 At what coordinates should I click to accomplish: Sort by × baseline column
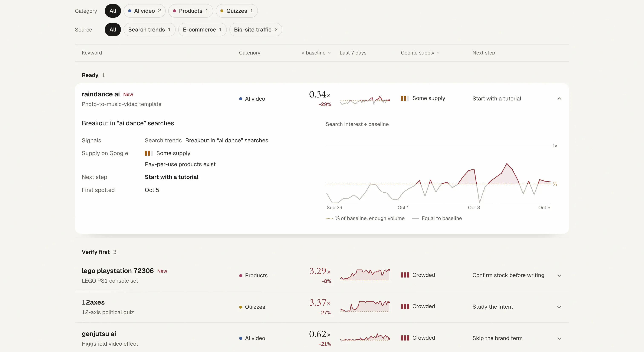pos(316,53)
